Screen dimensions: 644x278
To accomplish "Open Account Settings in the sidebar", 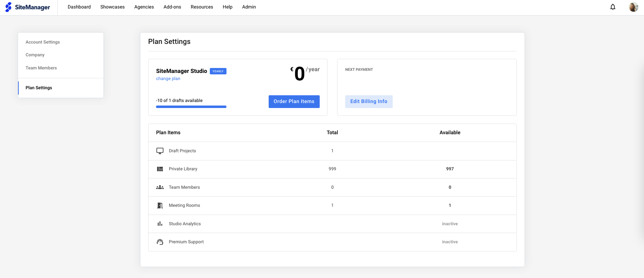I will pyautogui.click(x=43, y=42).
